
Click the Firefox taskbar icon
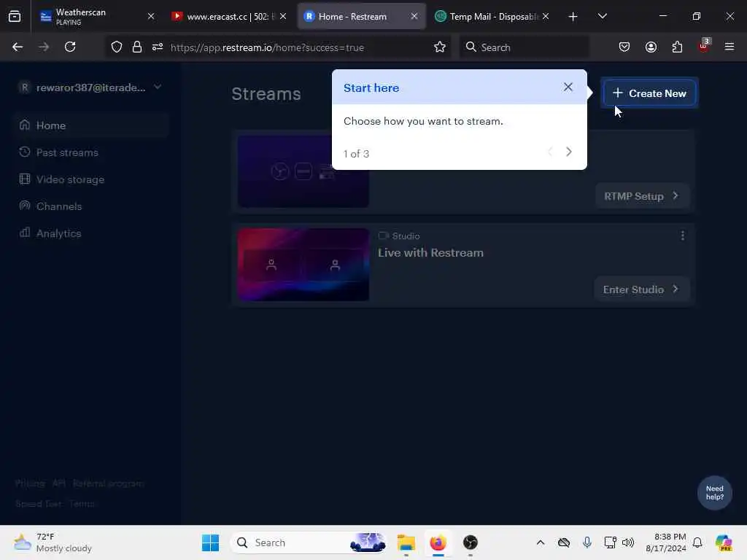[x=438, y=542]
